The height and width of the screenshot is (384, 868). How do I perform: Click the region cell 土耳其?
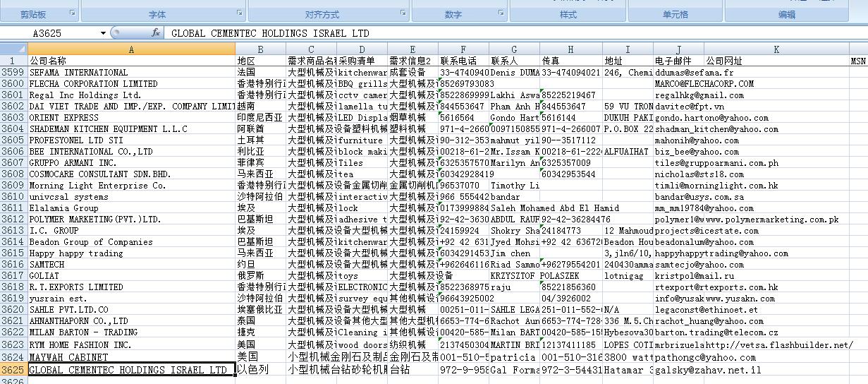(x=261, y=140)
